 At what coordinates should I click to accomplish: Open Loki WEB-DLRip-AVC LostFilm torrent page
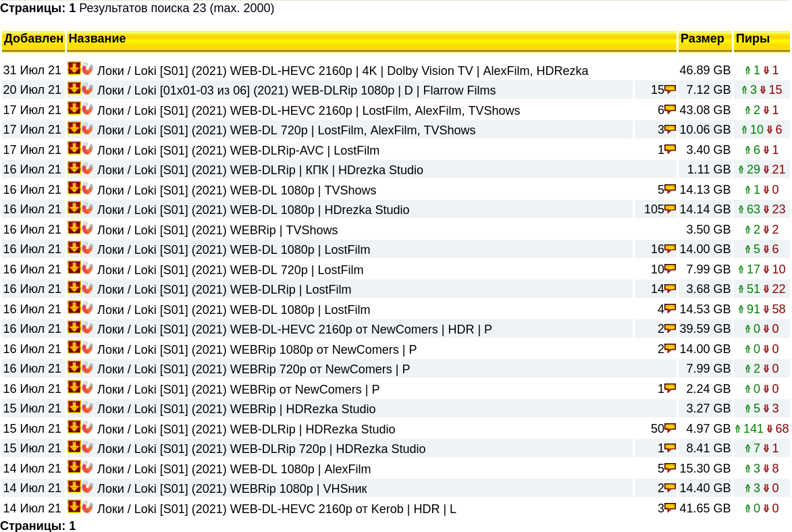click(x=238, y=151)
